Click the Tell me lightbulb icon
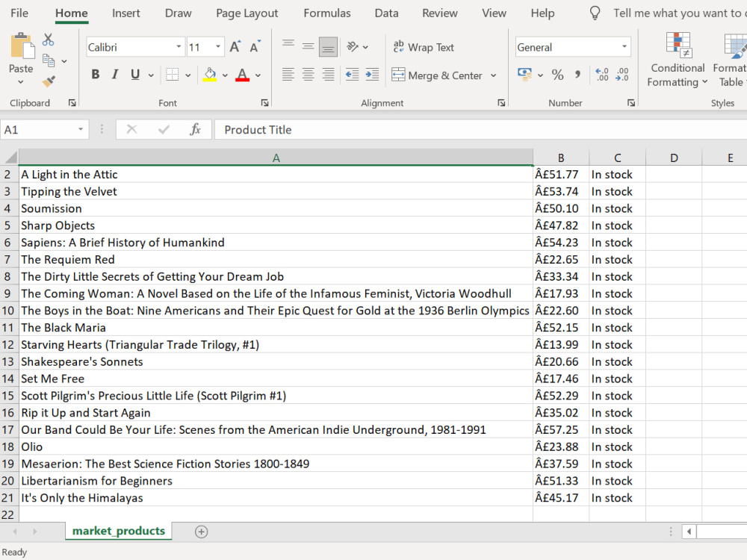Image resolution: width=747 pixels, height=560 pixels. tap(595, 13)
